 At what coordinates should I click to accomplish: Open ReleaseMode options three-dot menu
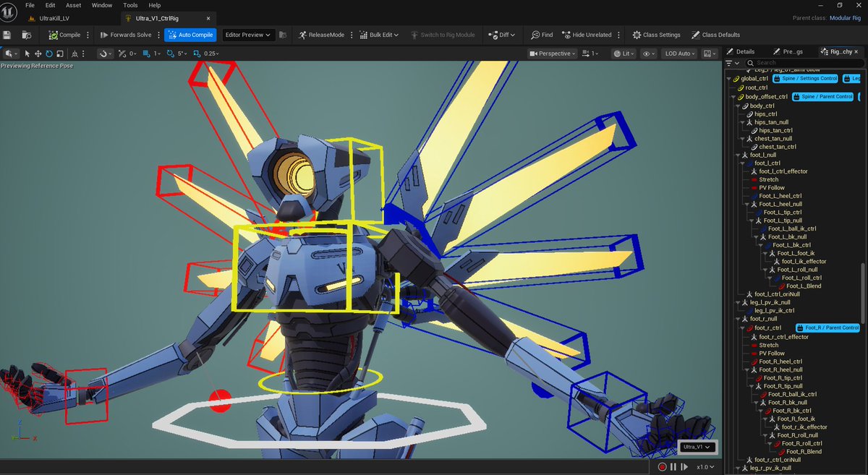(x=352, y=35)
